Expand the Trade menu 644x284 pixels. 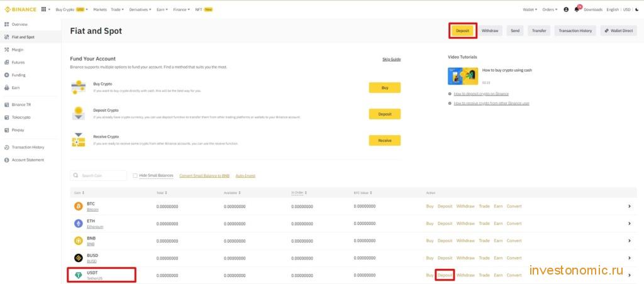[117, 9]
